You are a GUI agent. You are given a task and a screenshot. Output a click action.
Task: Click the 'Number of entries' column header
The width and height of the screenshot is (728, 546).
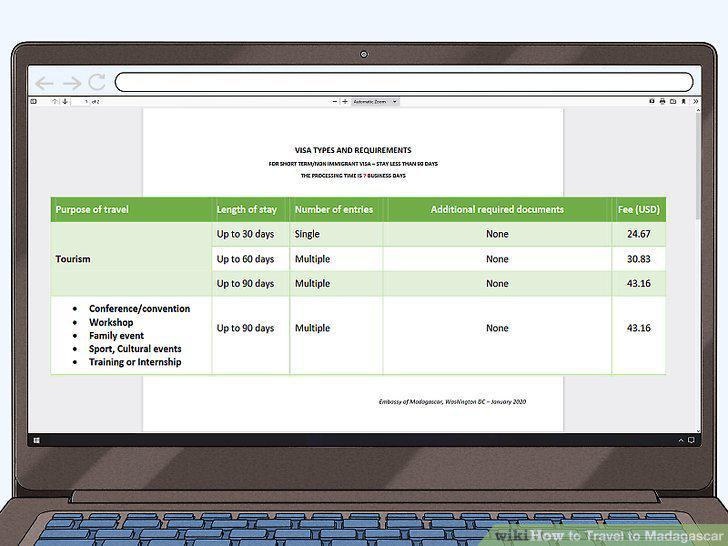[334, 209]
